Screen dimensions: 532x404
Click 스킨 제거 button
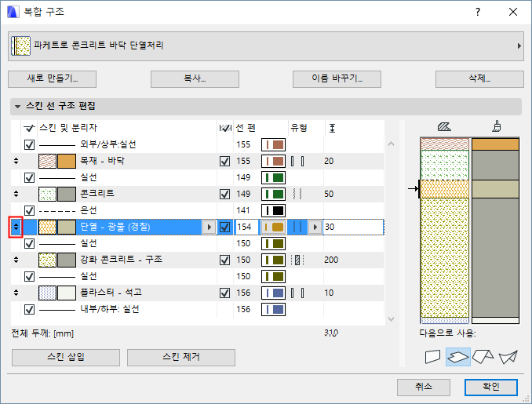pos(181,358)
